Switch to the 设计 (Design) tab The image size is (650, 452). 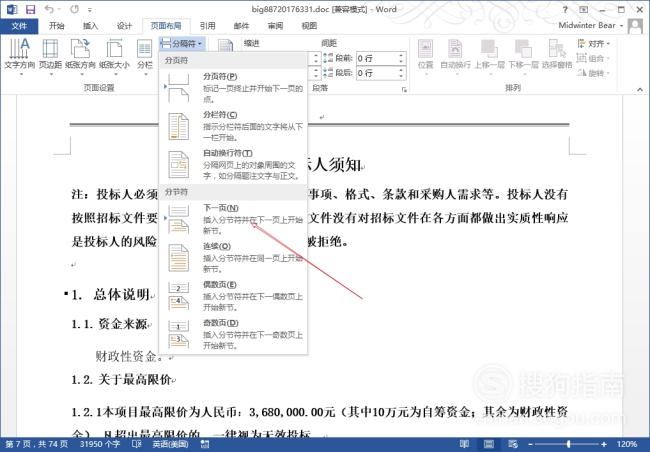[x=124, y=26]
